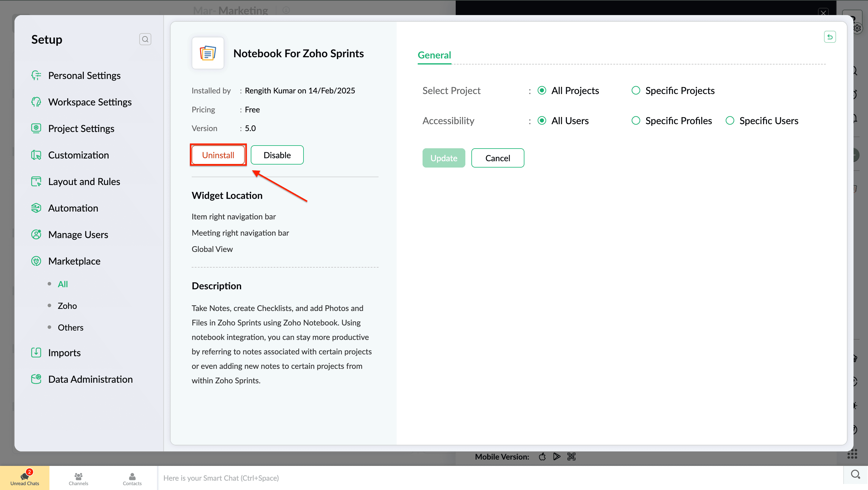
Task: Expand the Automation section
Action: (73, 208)
